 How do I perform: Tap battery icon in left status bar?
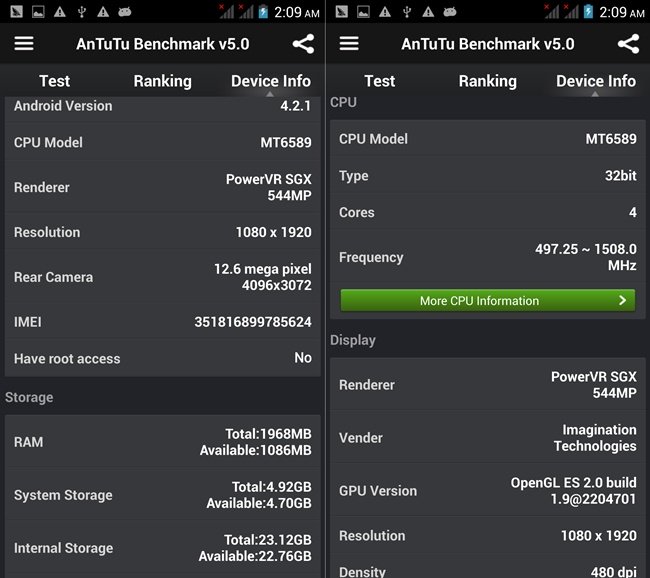click(262, 12)
